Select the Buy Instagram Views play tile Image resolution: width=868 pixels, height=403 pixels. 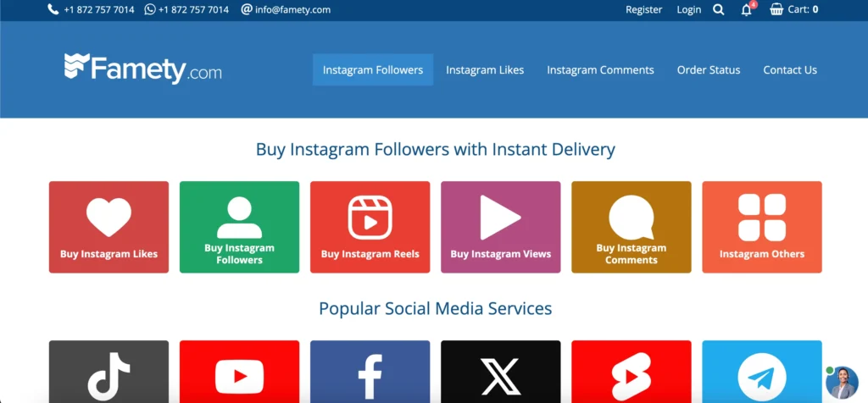point(500,227)
